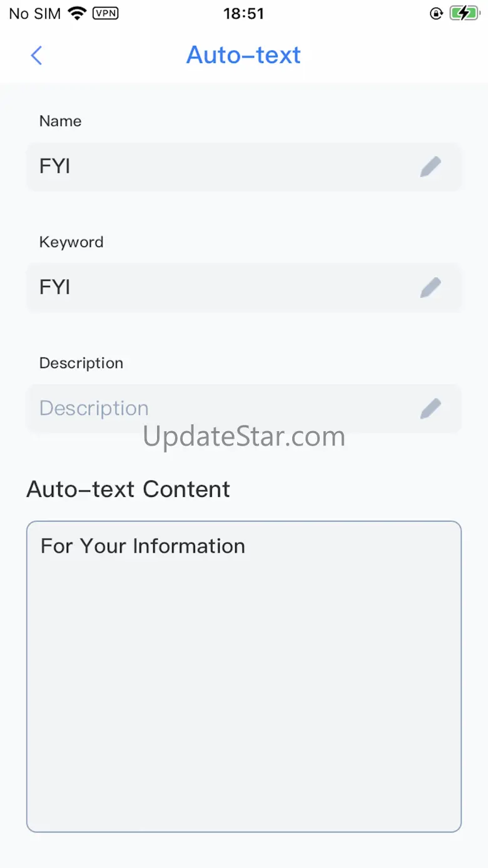Click the battery charging icon

(464, 13)
